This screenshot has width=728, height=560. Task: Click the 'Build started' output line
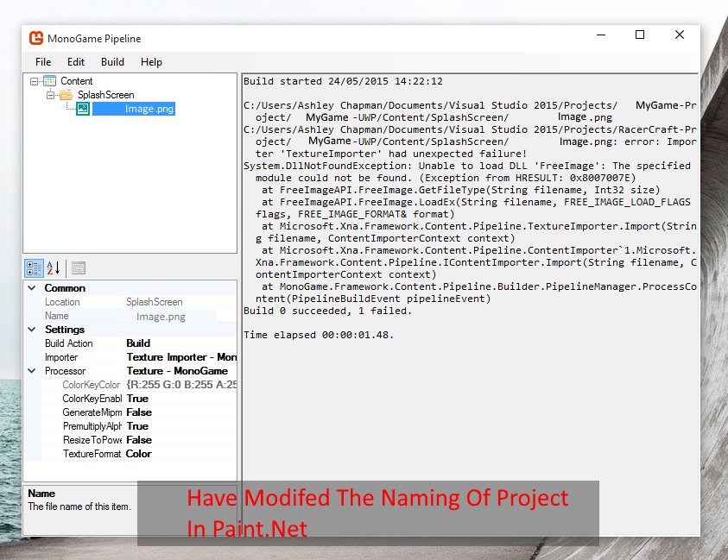pos(343,82)
